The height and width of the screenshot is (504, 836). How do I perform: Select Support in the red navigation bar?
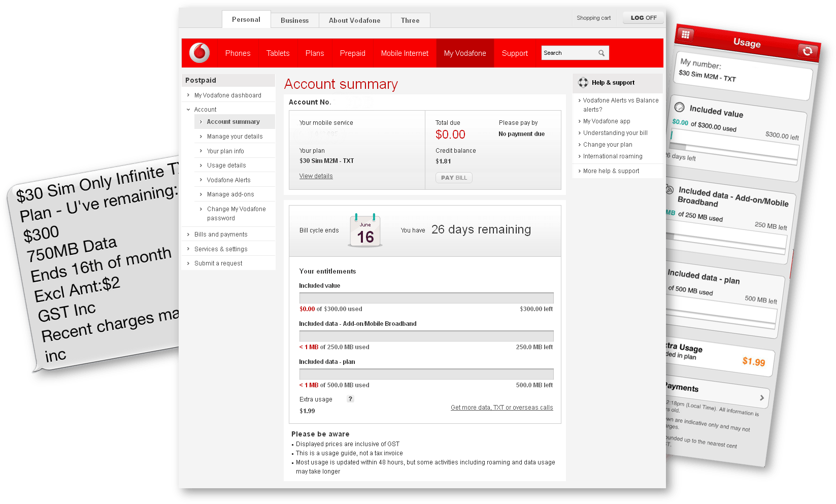(x=514, y=53)
